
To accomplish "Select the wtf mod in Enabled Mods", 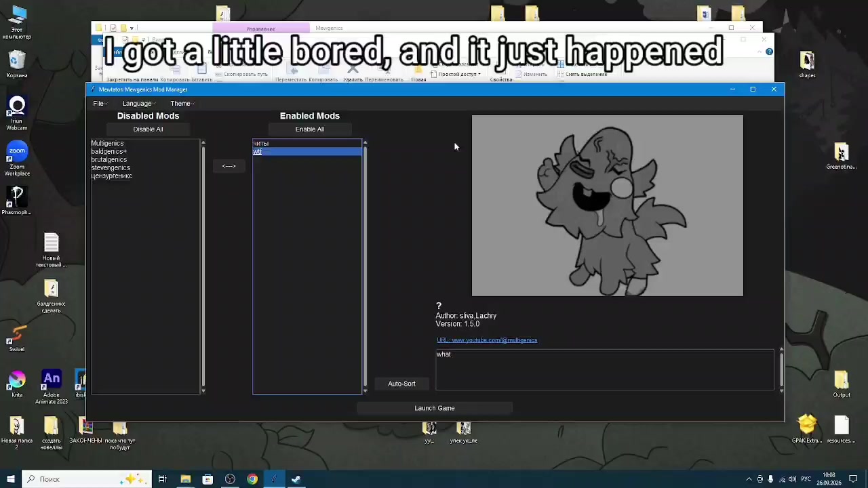I will pos(307,152).
